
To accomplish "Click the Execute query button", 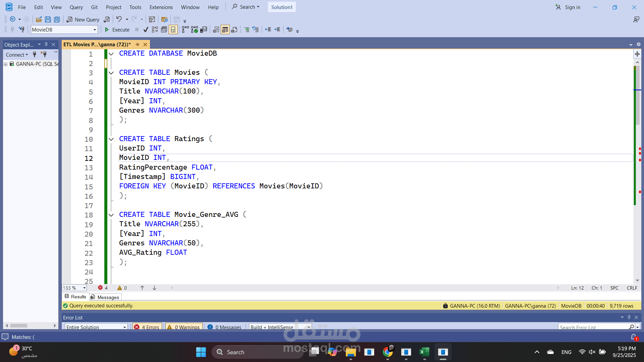I will [117, 30].
